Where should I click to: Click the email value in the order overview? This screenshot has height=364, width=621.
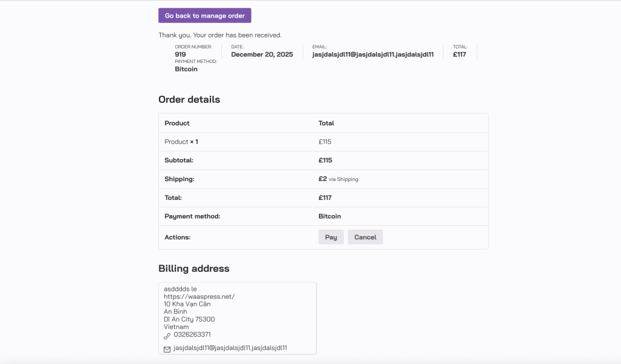click(x=372, y=55)
